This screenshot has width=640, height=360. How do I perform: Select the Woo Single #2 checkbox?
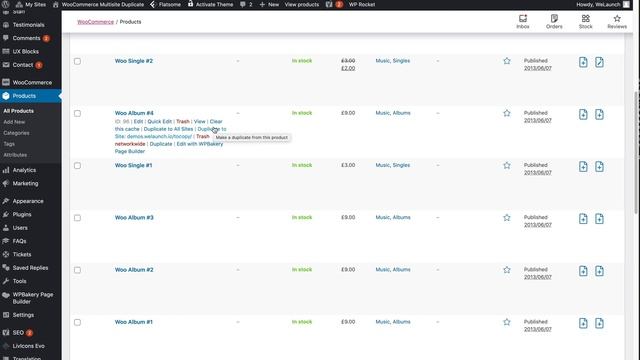coord(77,61)
